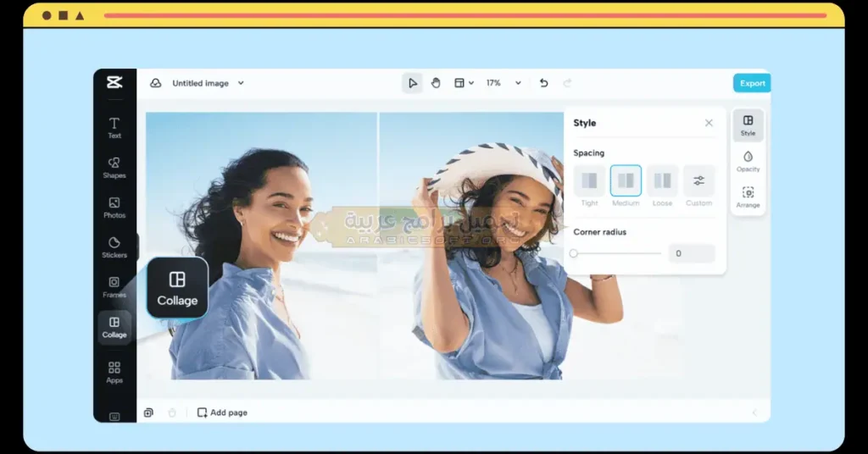Image resolution: width=868 pixels, height=454 pixels.
Task: Open the Arrange panel tab
Action: click(748, 197)
